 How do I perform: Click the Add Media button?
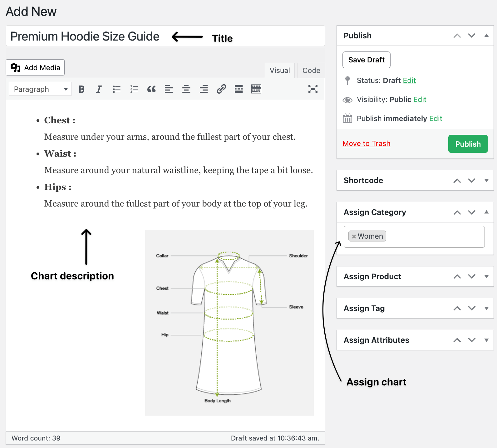(35, 67)
